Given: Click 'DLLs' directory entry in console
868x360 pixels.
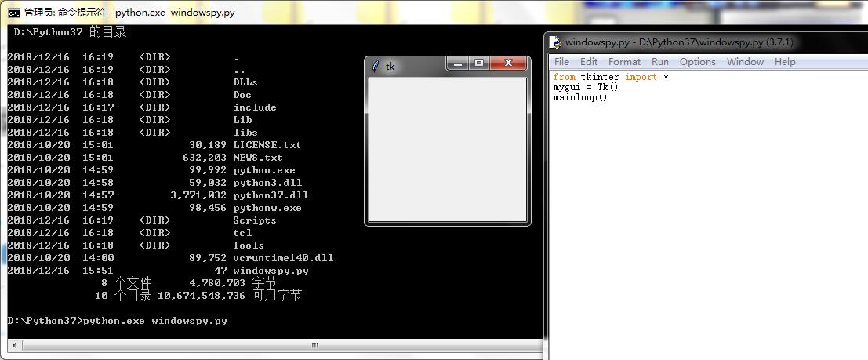Looking at the screenshot, I should [245, 82].
